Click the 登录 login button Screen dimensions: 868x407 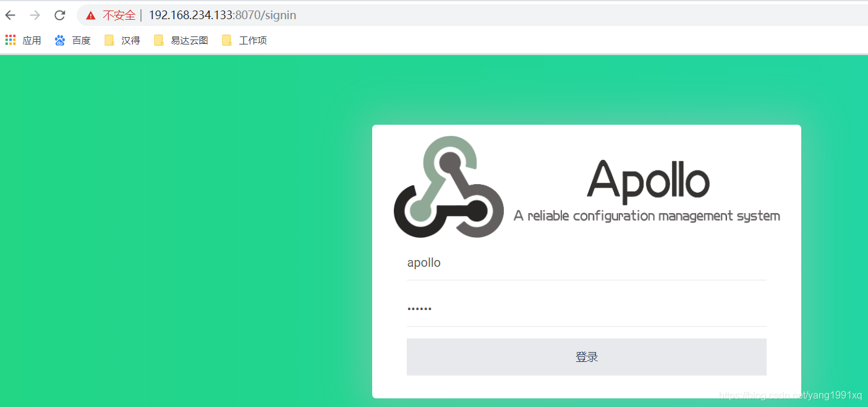(x=586, y=357)
